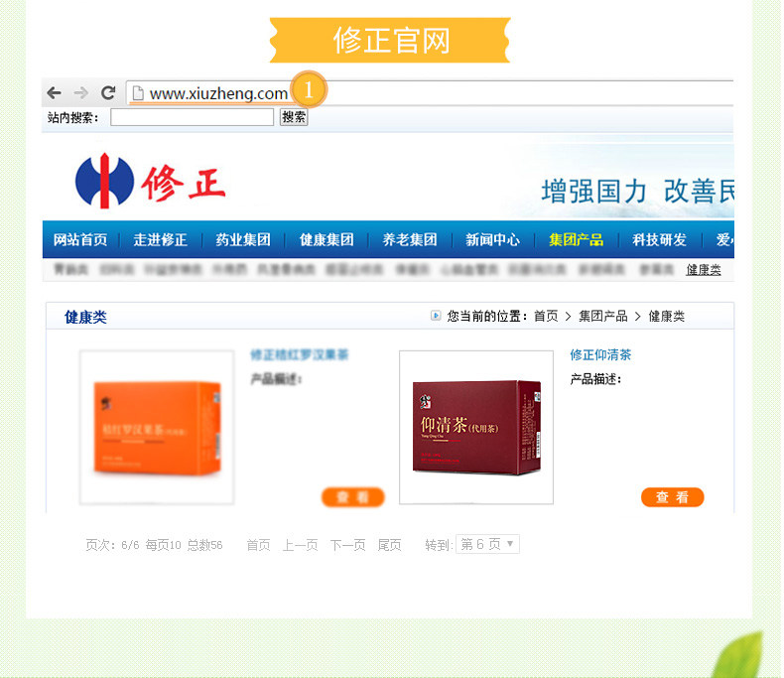
Task: Click the blue and red 修正 logo
Action: (150, 182)
